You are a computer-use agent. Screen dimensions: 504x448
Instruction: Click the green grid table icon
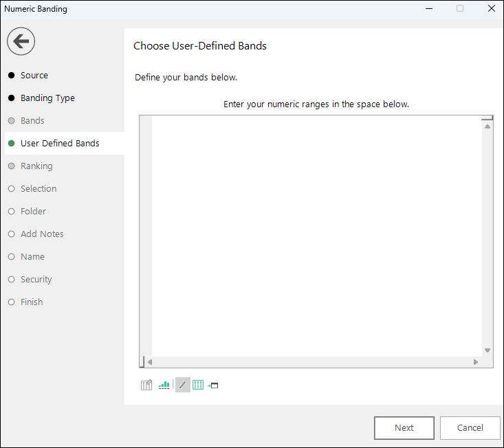pos(198,385)
